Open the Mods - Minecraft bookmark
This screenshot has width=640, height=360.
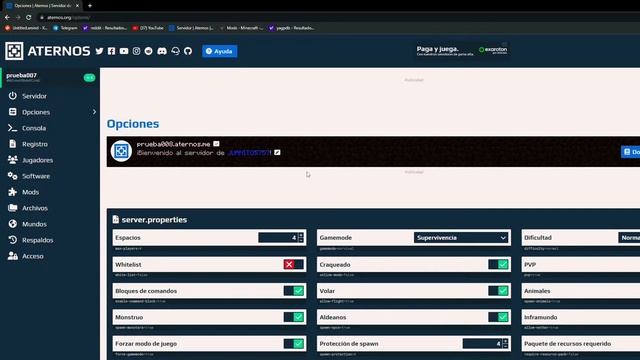point(241,28)
